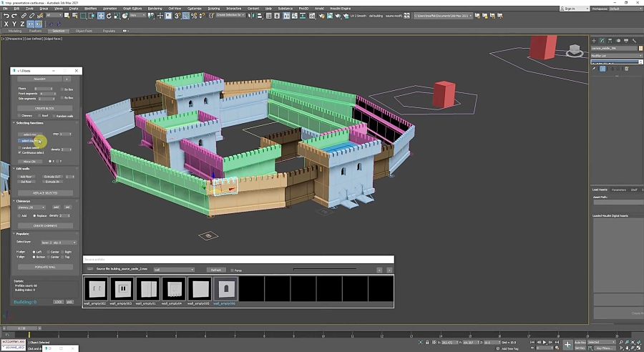Activate the Unlink Selection icon
The height and width of the screenshot is (352, 644).
click(32, 16)
